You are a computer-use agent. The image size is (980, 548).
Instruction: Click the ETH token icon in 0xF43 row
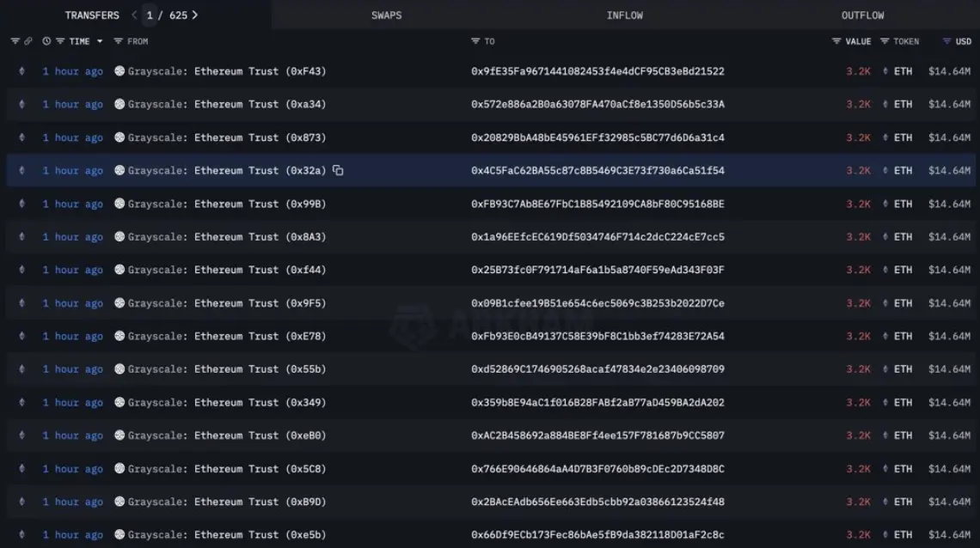[x=885, y=71]
